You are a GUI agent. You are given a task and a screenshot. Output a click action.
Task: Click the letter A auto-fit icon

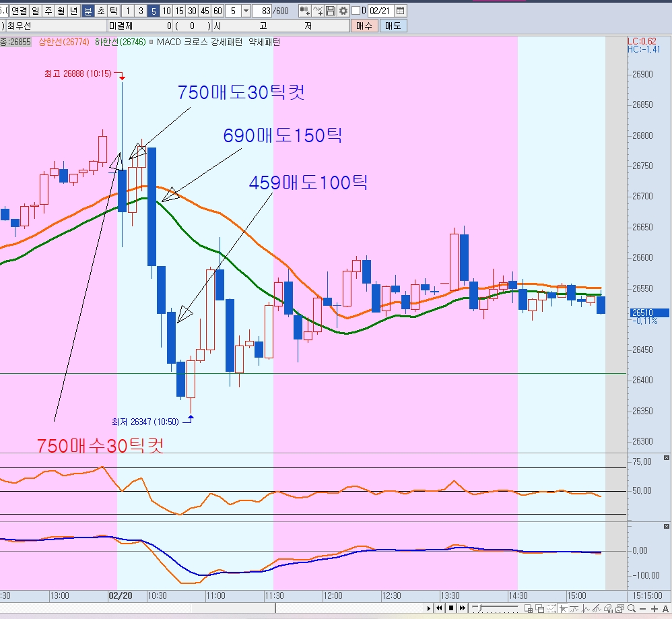point(665,609)
